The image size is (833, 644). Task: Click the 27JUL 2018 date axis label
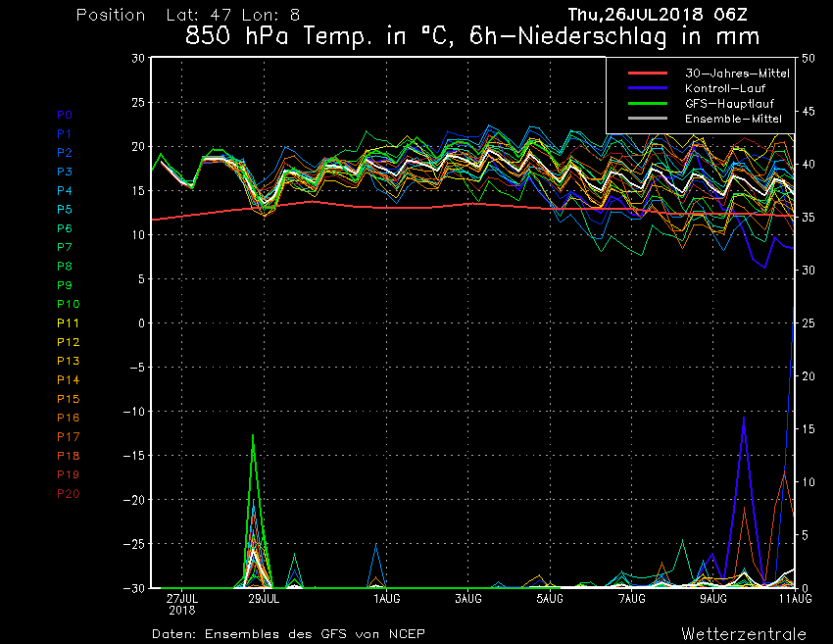click(x=183, y=603)
